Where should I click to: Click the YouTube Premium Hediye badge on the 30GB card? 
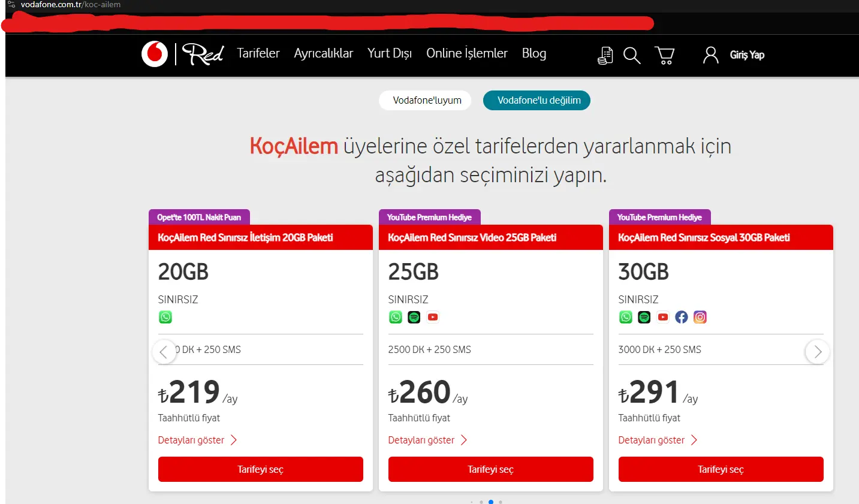point(659,217)
